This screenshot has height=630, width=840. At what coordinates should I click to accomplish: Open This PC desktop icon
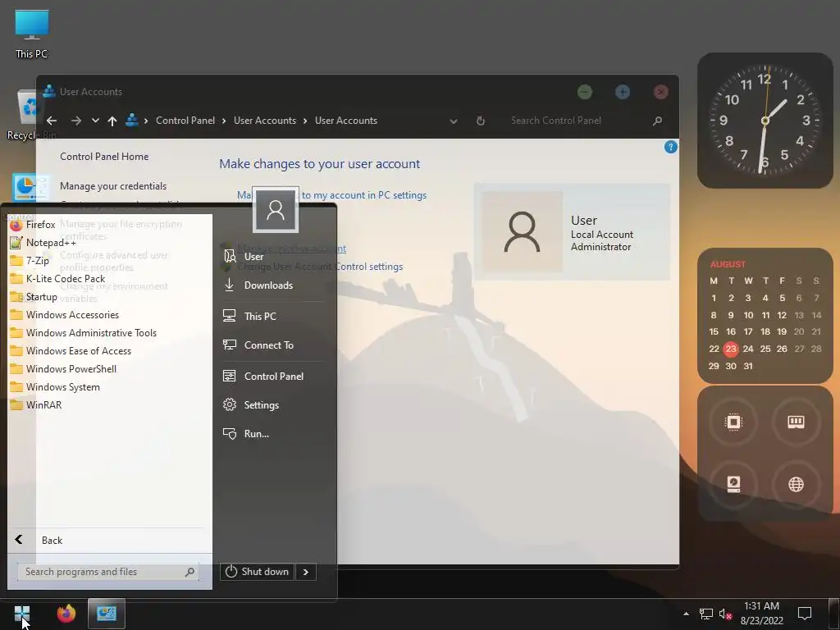[x=32, y=34]
